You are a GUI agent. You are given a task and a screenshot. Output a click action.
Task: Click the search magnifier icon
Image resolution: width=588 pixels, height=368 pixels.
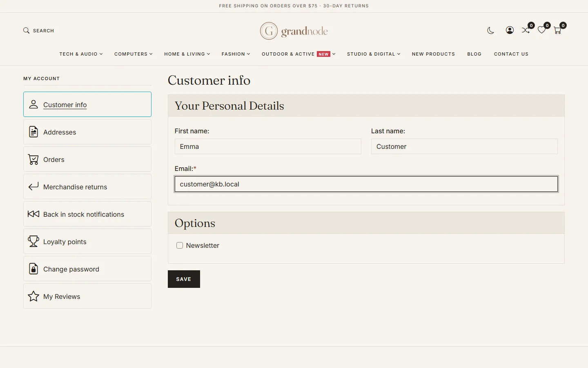[26, 31]
